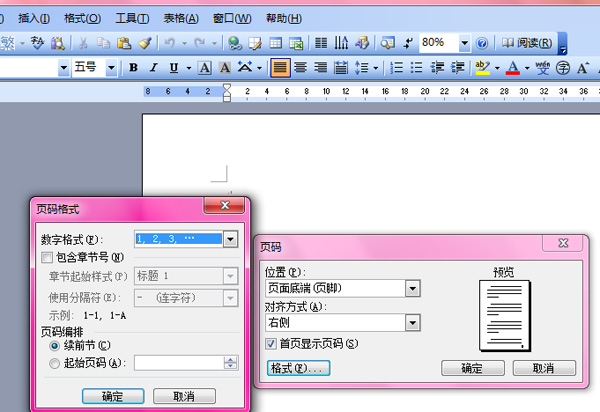
Task: Click the center align icon
Action: pos(301,68)
